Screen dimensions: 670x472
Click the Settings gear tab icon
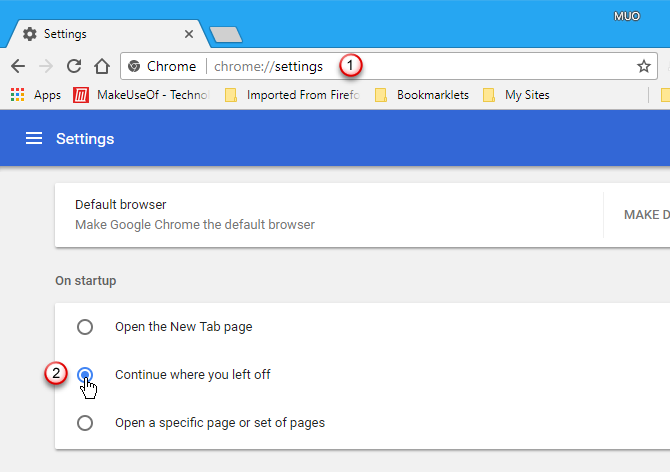coord(29,34)
